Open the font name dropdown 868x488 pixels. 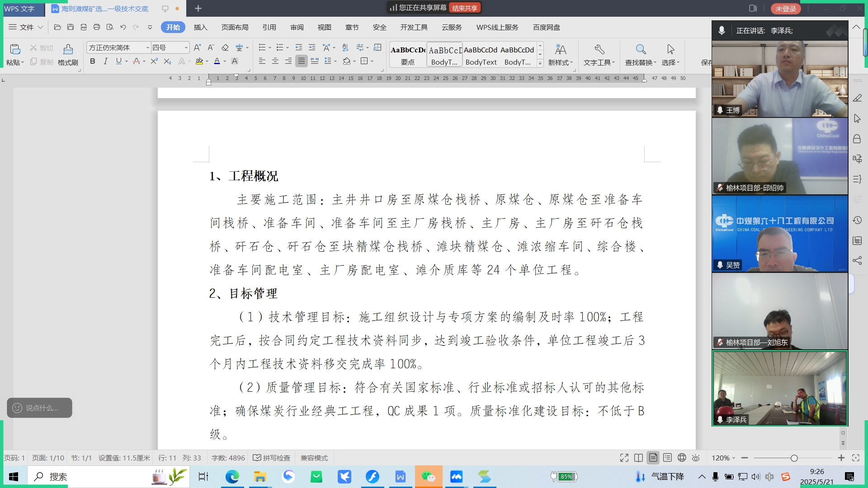point(147,47)
